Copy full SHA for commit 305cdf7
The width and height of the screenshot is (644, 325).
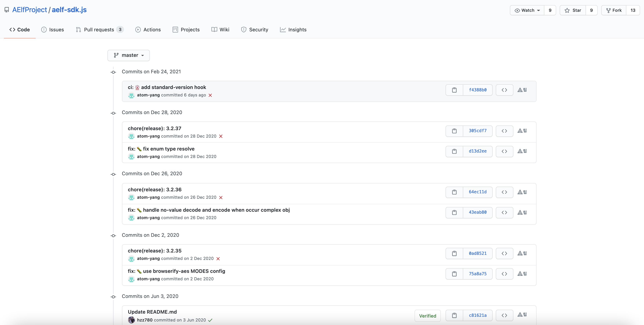tap(454, 131)
